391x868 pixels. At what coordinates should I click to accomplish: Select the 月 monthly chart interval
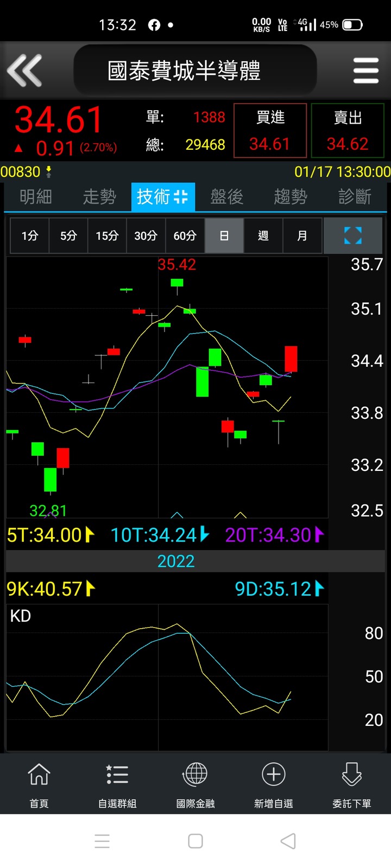[302, 235]
